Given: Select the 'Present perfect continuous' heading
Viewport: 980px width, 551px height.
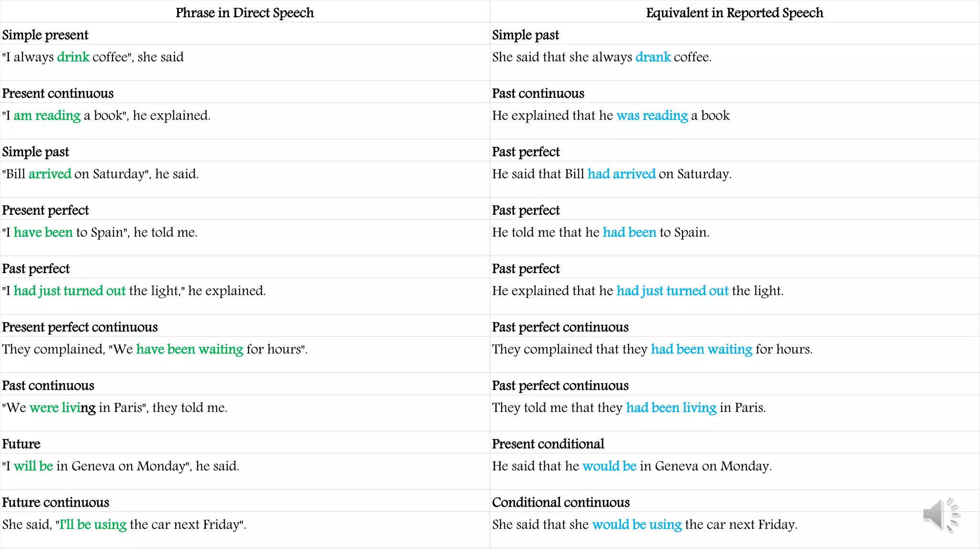Looking at the screenshot, I should [80, 327].
